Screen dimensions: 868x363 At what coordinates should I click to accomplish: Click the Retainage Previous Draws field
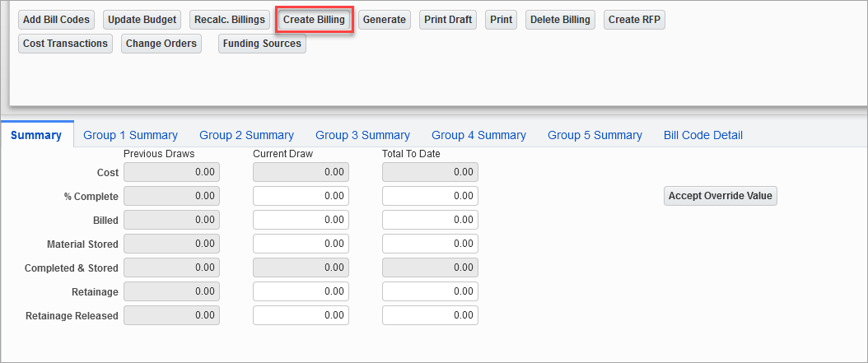(x=171, y=291)
